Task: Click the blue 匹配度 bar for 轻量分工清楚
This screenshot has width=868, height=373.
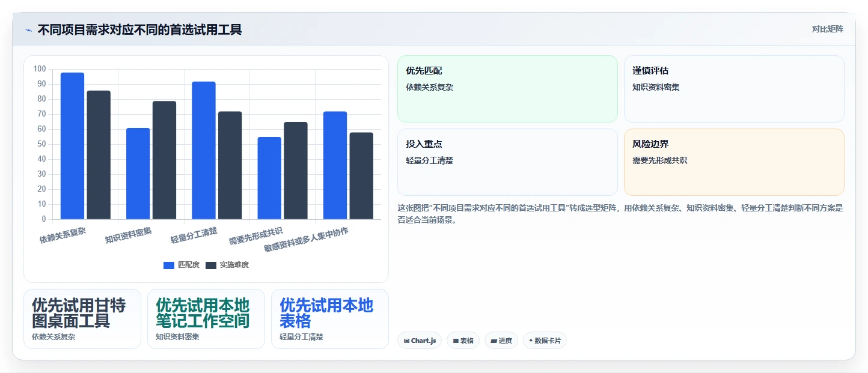Action: [x=204, y=150]
